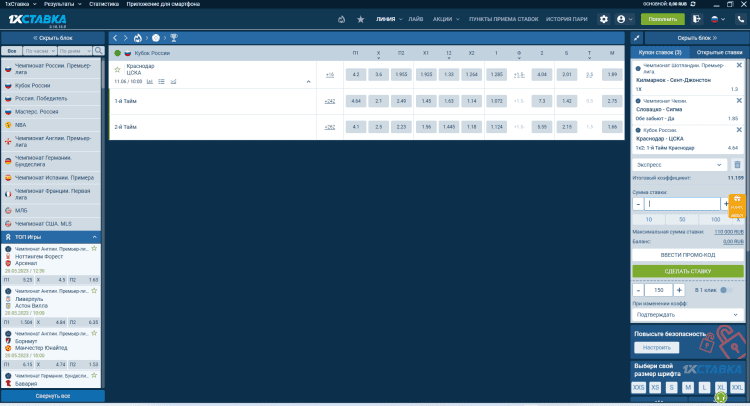750x406 pixels.
Task: Open ИСТОРИЯ ПАРИ page
Action: point(567,19)
